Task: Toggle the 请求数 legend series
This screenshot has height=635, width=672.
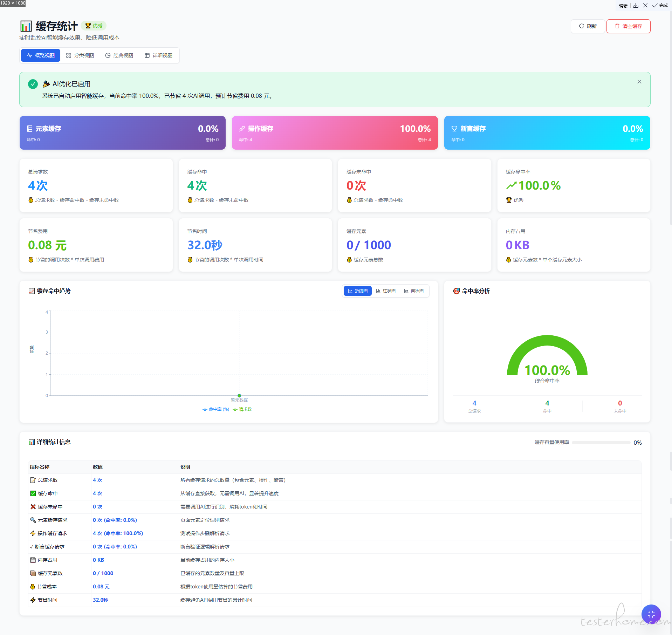Action: (242, 409)
